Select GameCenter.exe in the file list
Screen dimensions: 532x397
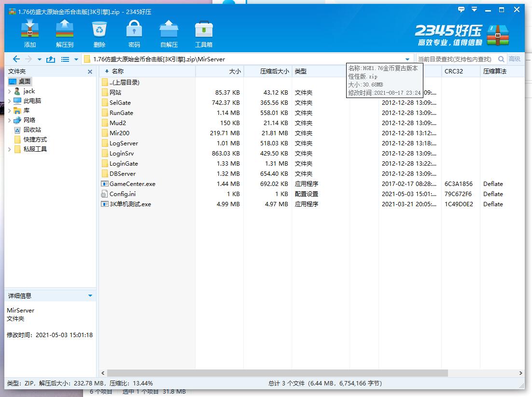(x=132, y=184)
